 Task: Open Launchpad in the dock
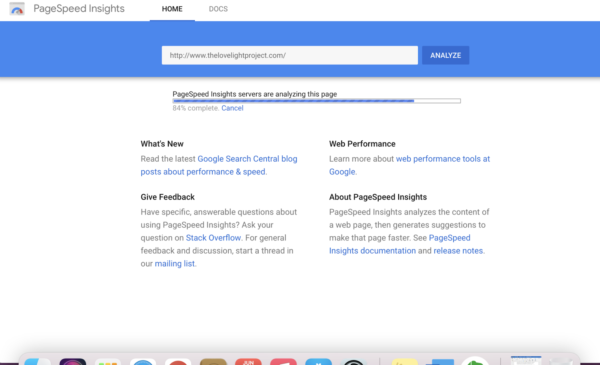click(x=108, y=362)
